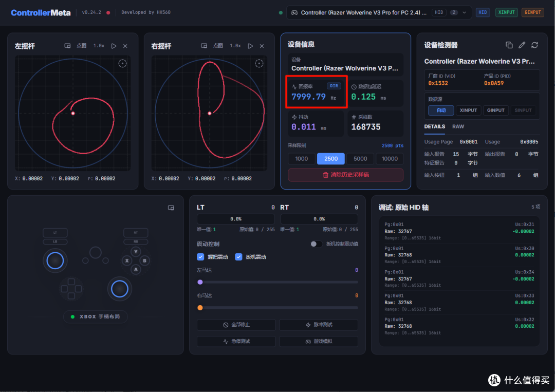555x392 pixels.
Task: Set the sampling limit to 2500
Action: coord(331,159)
